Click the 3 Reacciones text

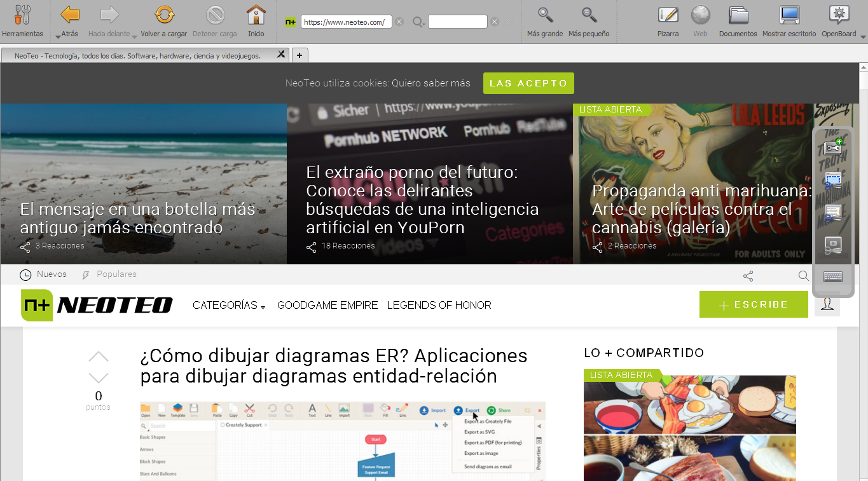tap(60, 246)
